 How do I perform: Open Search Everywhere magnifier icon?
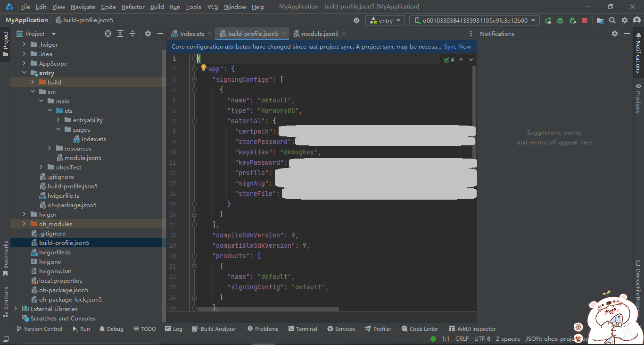[x=612, y=20]
